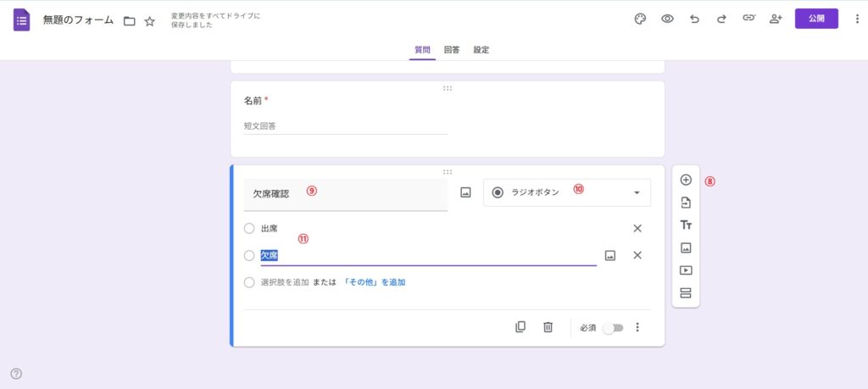Delete the question with trash icon
The width and height of the screenshot is (868, 389).
click(x=548, y=327)
